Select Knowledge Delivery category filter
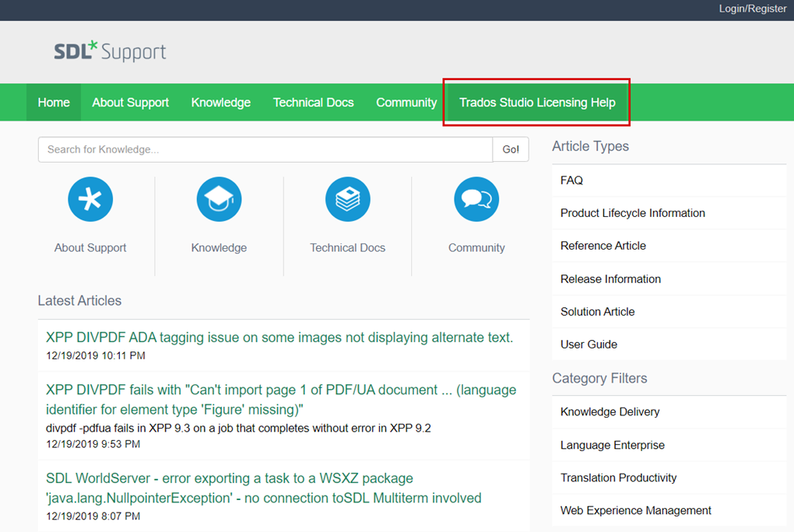 pyautogui.click(x=669, y=412)
